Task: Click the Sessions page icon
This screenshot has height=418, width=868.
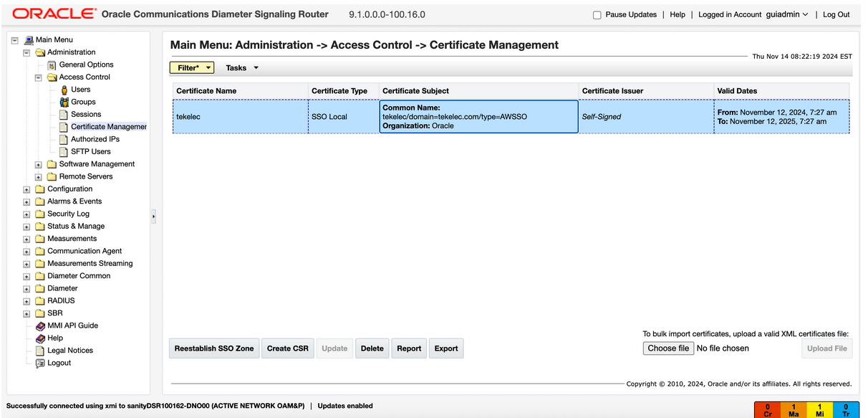Action: point(64,115)
